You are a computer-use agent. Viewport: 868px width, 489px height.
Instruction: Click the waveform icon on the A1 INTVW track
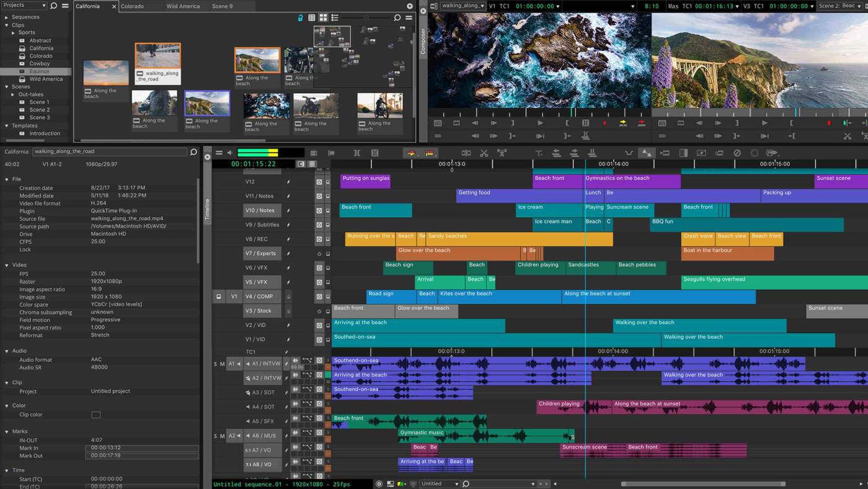(x=295, y=360)
